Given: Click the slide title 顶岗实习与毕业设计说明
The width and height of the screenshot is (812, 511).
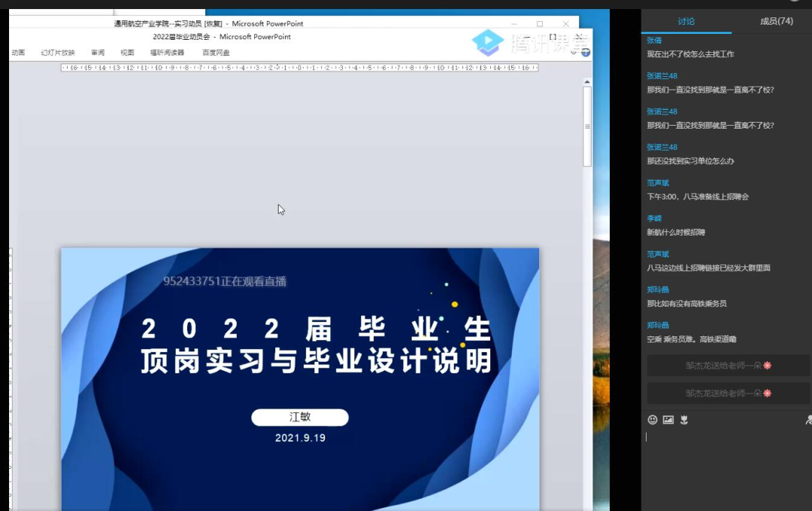Looking at the screenshot, I should point(316,360).
